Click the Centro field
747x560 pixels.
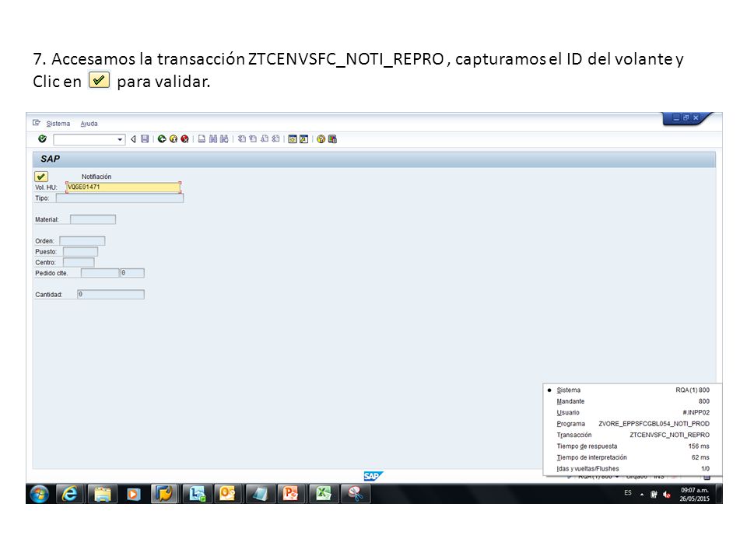(79, 262)
